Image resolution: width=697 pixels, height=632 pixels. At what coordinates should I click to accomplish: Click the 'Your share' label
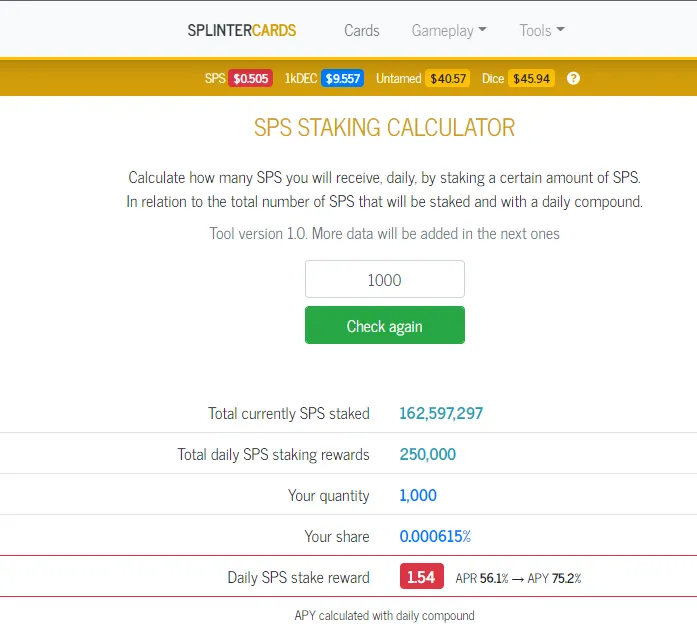coord(337,536)
